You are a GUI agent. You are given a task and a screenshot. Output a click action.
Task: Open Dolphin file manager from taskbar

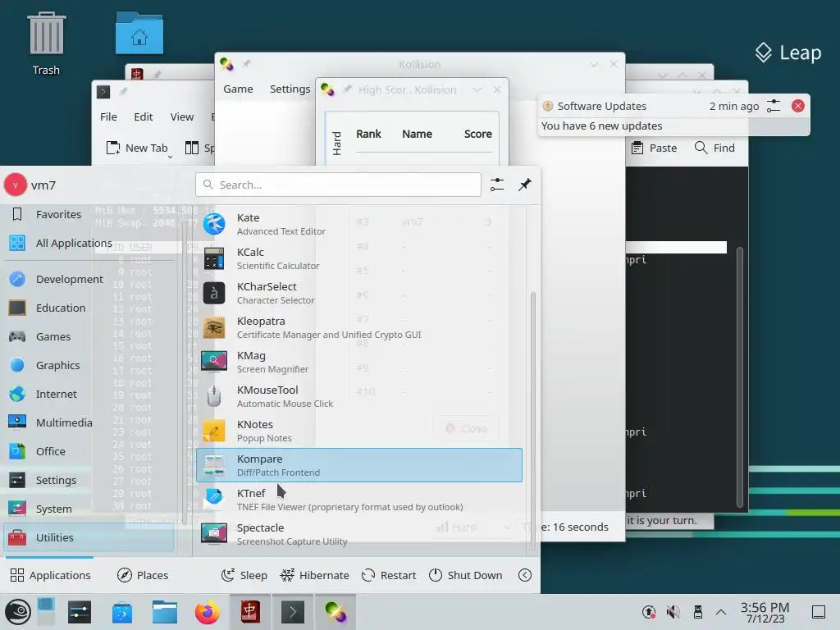[x=164, y=612]
